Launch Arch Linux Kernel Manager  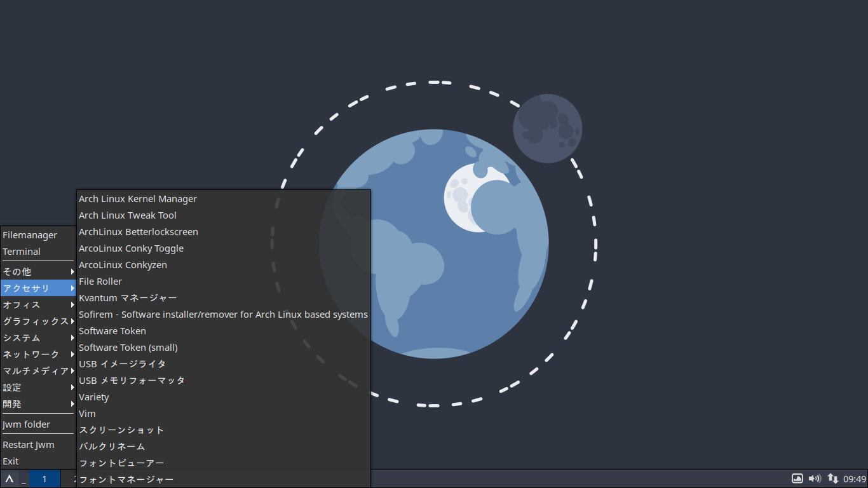point(224,199)
